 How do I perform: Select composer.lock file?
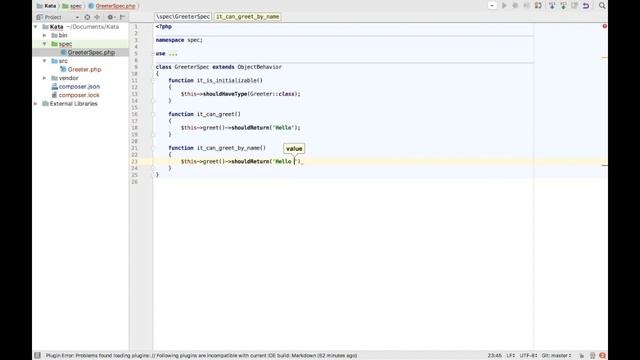point(79,95)
